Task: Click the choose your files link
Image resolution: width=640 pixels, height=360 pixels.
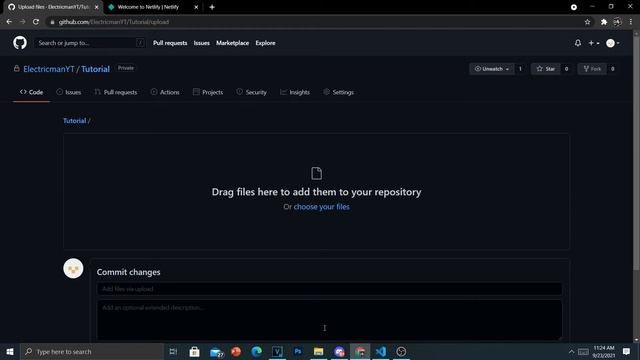Action: pos(322,207)
